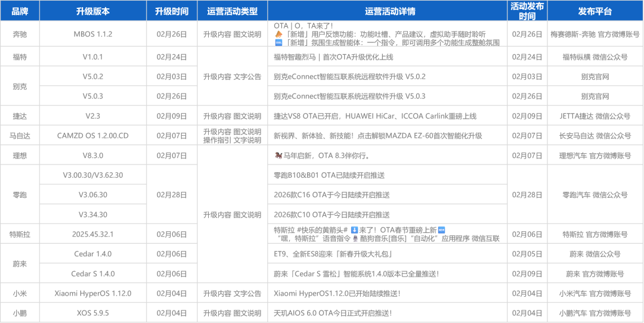Click the 蔚来 官方微博账号 cell
This screenshot has height=323, width=644.
coord(595,274)
